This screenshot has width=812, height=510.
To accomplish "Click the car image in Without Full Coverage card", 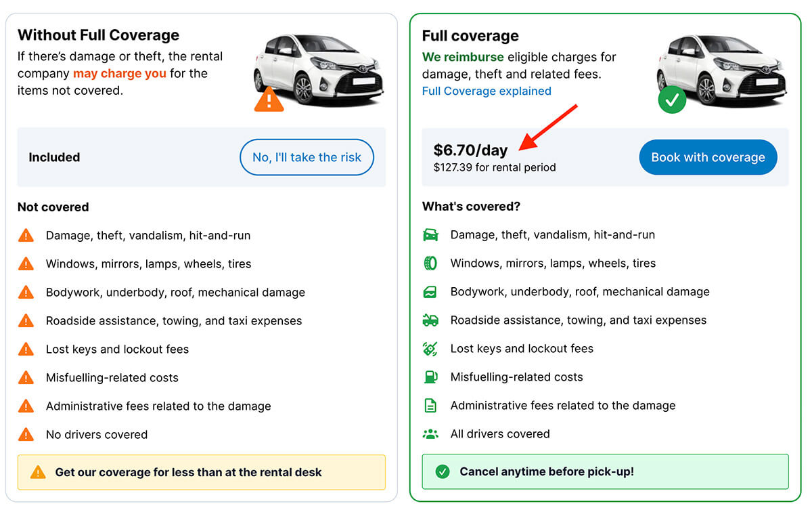I will (x=319, y=68).
